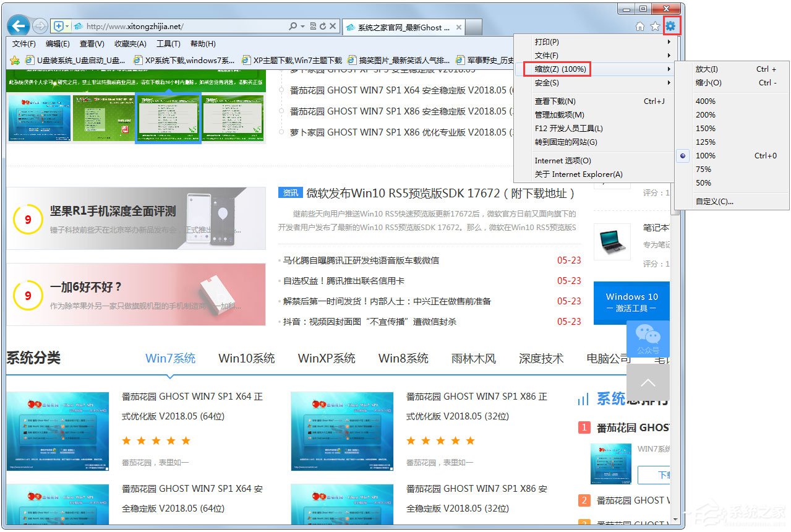Viewport: 791px width, 532px height.
Task: Open the Tools gear menu icon
Action: point(671,26)
